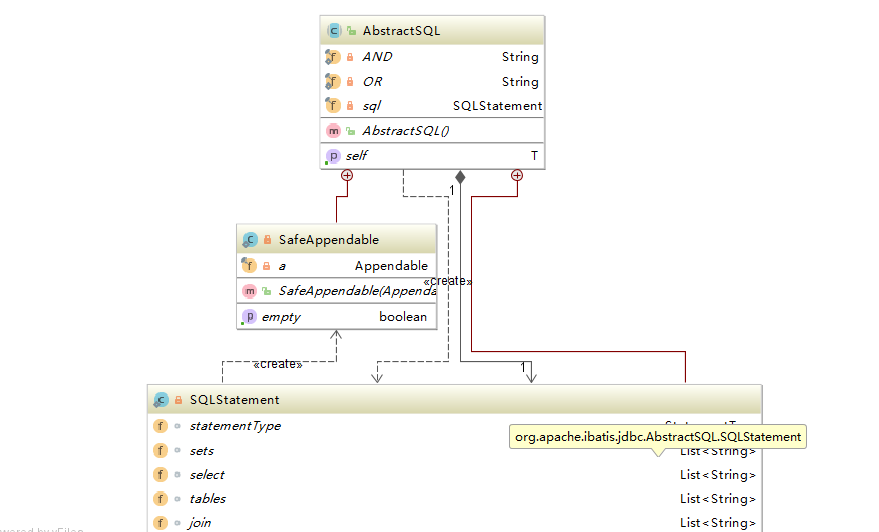
Task: Click the Appendable type of field a
Action: click(x=391, y=266)
